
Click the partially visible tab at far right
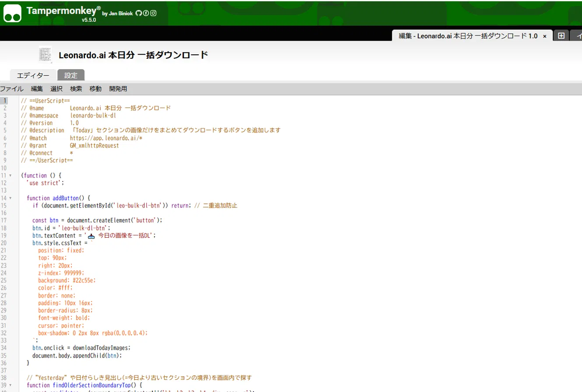pyautogui.click(x=576, y=36)
